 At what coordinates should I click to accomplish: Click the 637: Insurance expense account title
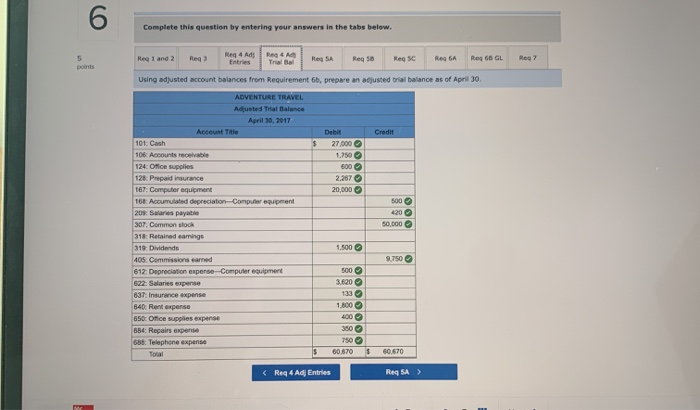(170, 295)
